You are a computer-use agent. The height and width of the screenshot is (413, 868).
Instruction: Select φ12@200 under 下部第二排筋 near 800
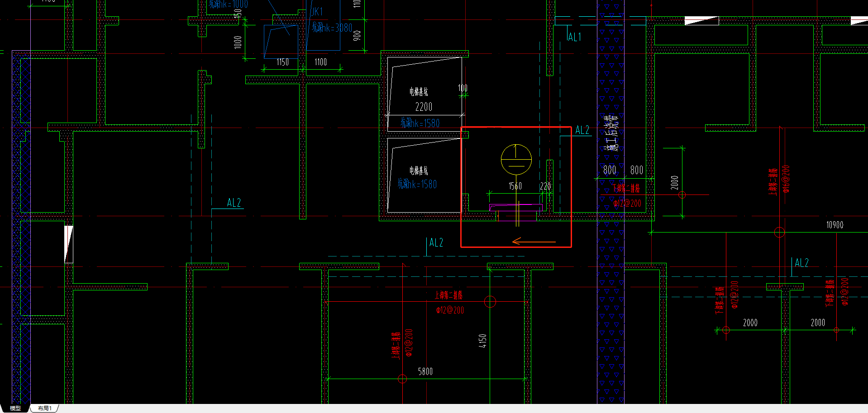(627, 204)
